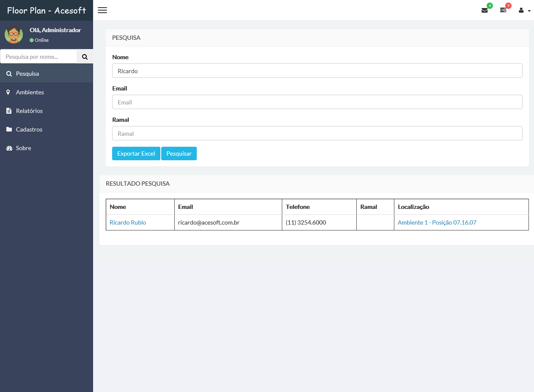Open the Ambiente 1 - Posição 07.16.07 link
534x392 pixels.
click(x=437, y=222)
